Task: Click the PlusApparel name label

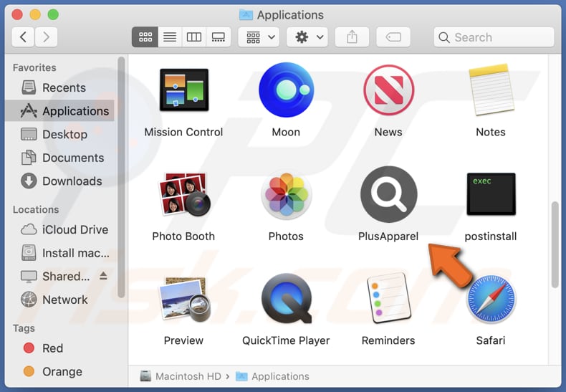Action: coord(388,236)
